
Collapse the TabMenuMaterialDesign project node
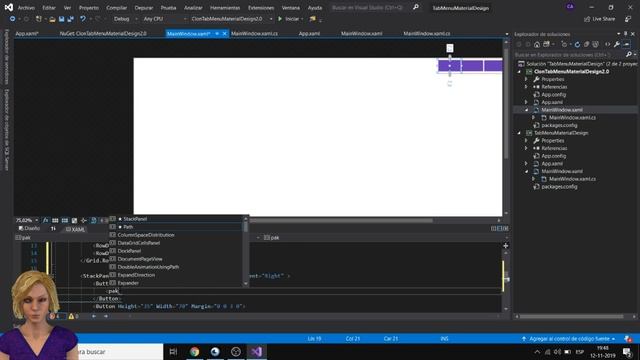tap(519, 133)
